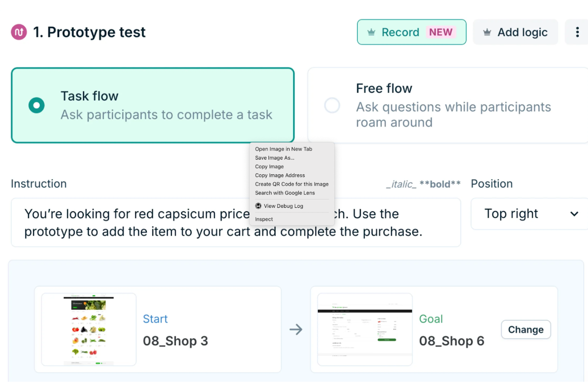Select the Task flow radio button
The height and width of the screenshot is (392, 588).
[37, 105]
